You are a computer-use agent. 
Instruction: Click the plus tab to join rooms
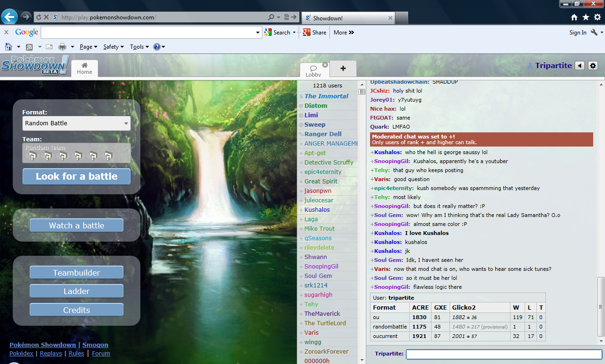[343, 69]
